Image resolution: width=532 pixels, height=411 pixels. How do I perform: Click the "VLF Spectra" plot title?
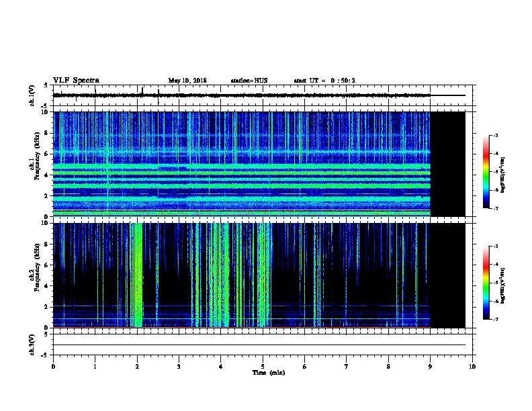76,81
